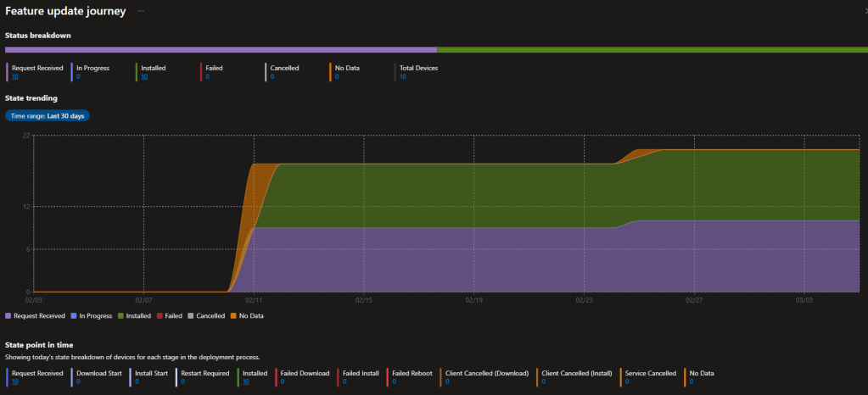Screen dimensions: 868x395
Task: Click the green segment of status bar
Action: pos(652,50)
